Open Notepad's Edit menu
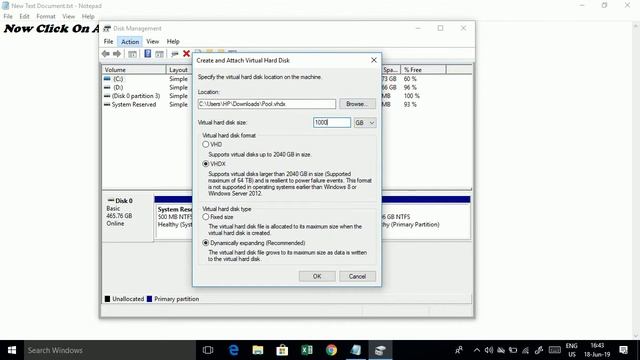This screenshot has height=360, width=640. click(24, 16)
